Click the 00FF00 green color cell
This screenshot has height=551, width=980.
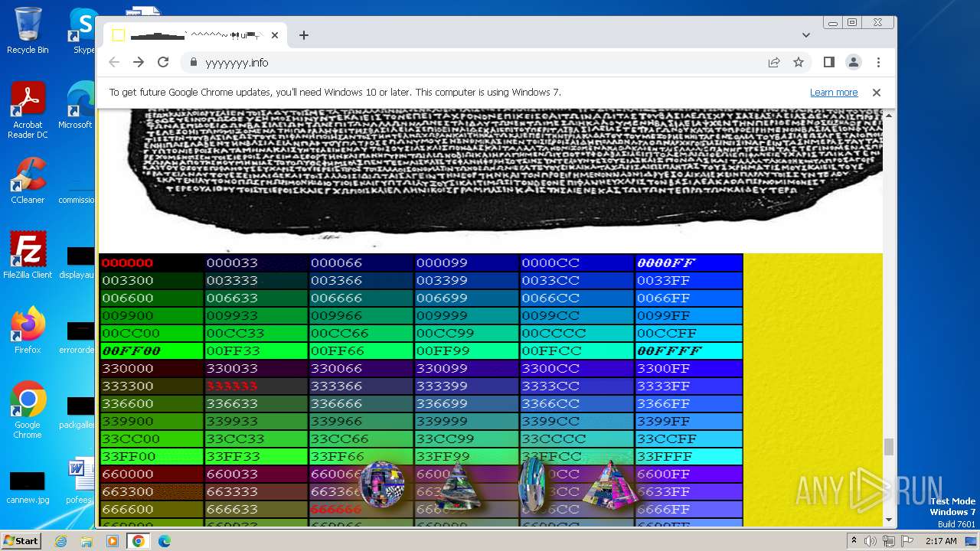pos(152,350)
